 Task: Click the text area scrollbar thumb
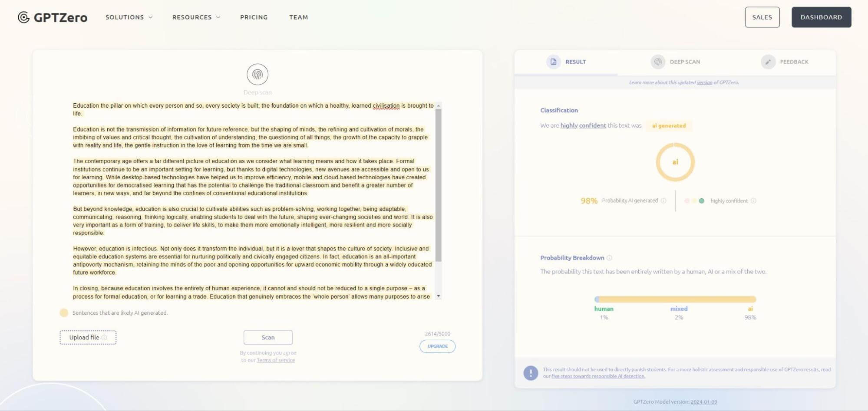438,185
